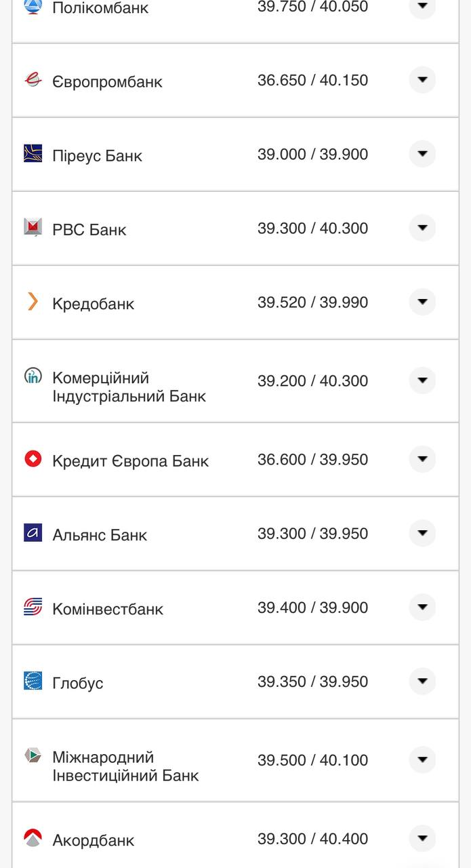Expand Комерційний Індустріальний Банк details
This screenshot has height=868, width=471.
point(422,380)
